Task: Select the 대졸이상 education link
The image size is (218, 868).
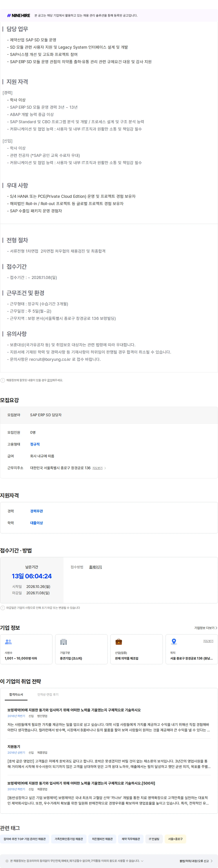Action: [x=36, y=523]
